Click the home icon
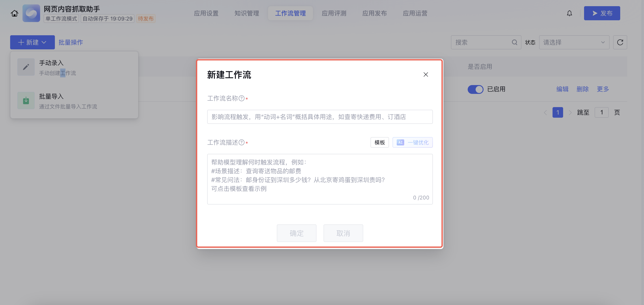The image size is (644, 305). point(15,13)
